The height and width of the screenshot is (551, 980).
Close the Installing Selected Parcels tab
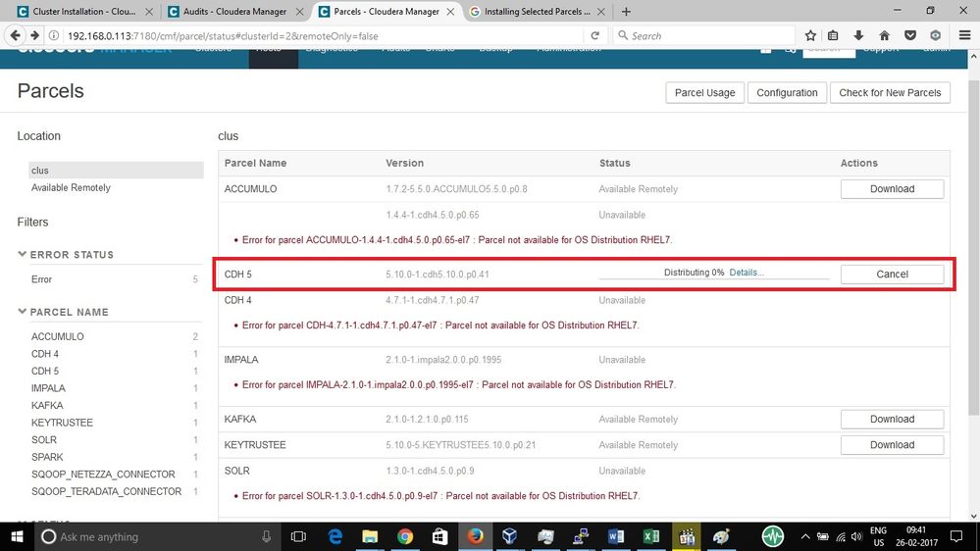click(x=600, y=11)
